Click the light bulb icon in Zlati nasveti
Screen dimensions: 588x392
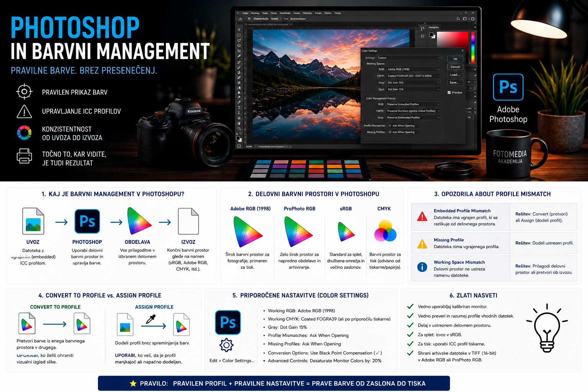pyautogui.click(x=547, y=328)
